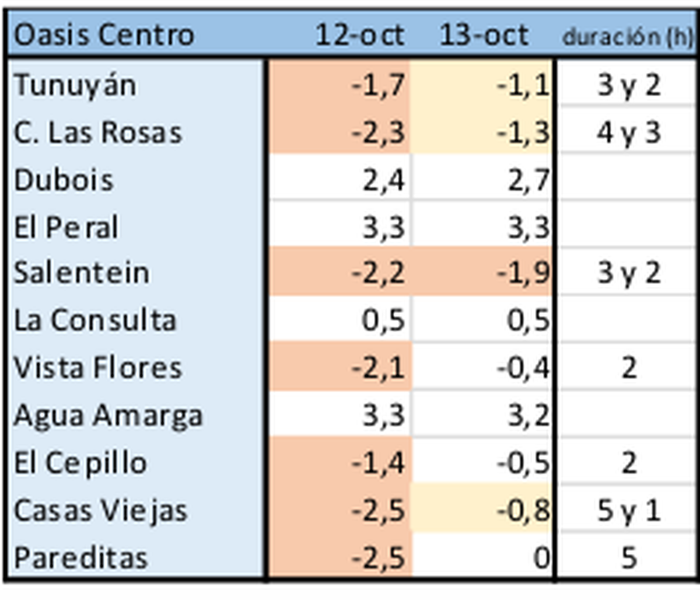Click the duración (h) column header
700x600 pixels.
tap(628, 36)
